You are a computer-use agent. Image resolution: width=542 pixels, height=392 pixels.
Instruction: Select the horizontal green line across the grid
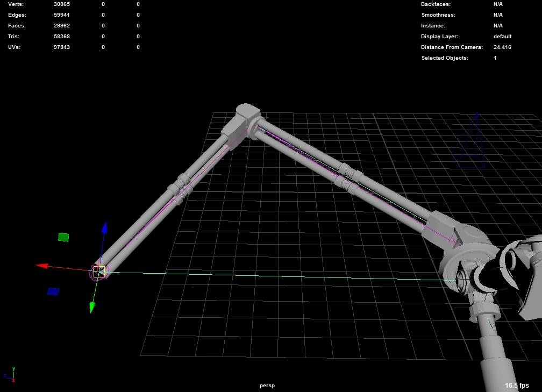(x=269, y=276)
